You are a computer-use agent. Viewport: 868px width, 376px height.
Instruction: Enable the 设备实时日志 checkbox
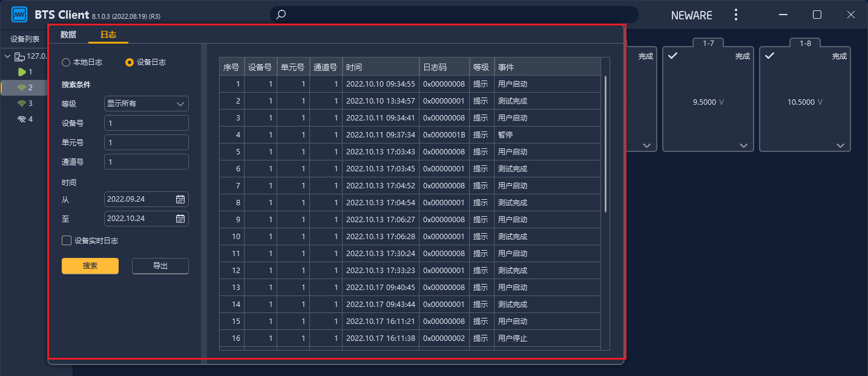pos(67,240)
